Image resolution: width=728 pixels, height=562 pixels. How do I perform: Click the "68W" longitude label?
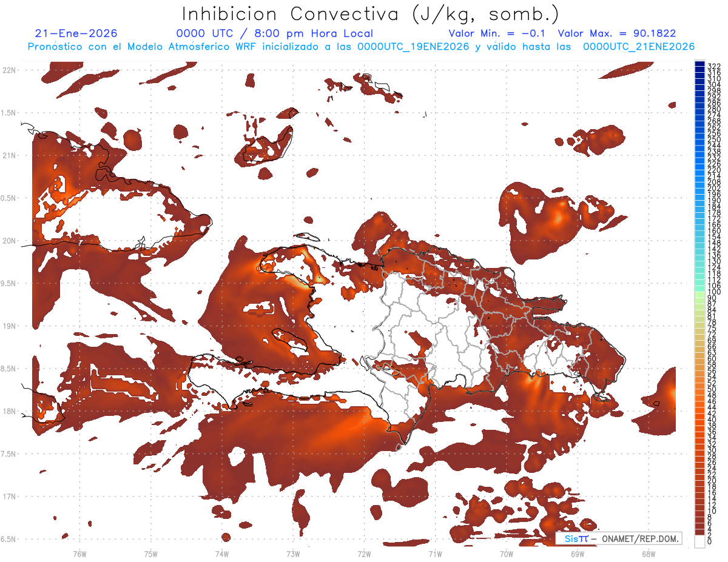click(x=648, y=554)
